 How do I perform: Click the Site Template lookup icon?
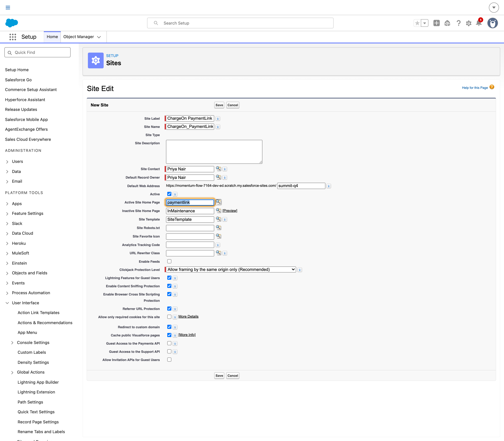click(x=219, y=219)
